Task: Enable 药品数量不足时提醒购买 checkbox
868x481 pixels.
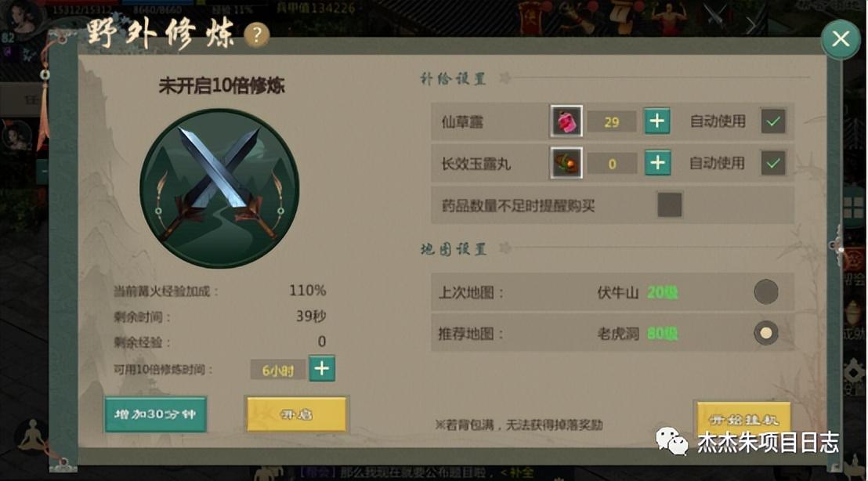Action: coord(669,205)
